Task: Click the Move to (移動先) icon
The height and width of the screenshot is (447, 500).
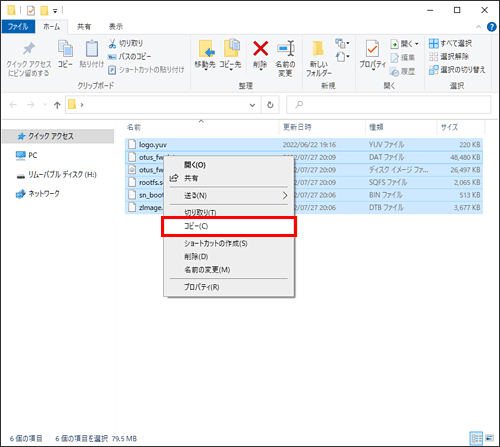Action: [206, 49]
